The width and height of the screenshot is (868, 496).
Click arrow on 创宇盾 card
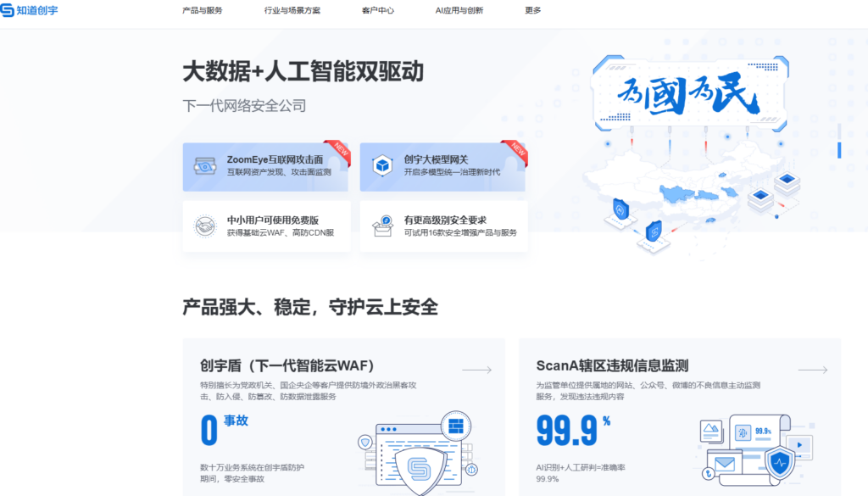pos(476,369)
